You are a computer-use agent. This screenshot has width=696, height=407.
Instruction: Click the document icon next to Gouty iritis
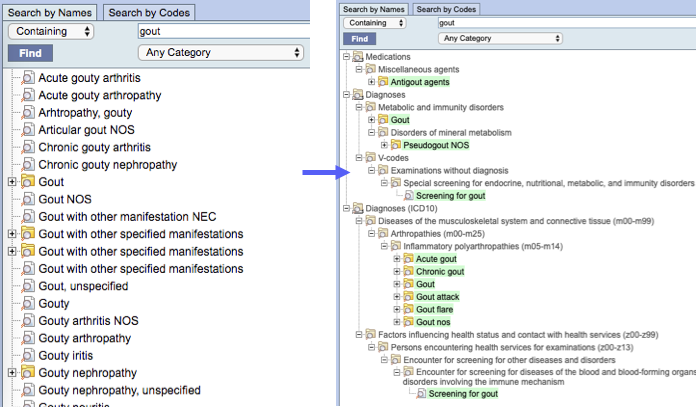[28, 354]
